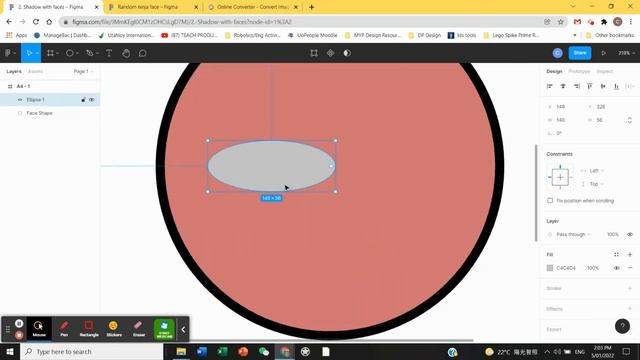
Task: Click the Present play icon
Action: (x=603, y=53)
